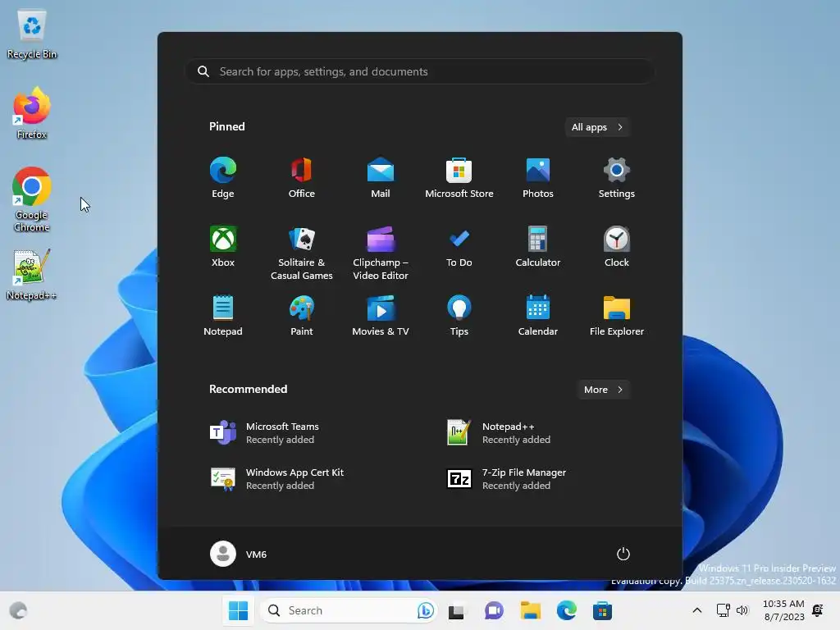Image resolution: width=840 pixels, height=630 pixels.
Task: Open the Mail app
Action: pos(381,178)
